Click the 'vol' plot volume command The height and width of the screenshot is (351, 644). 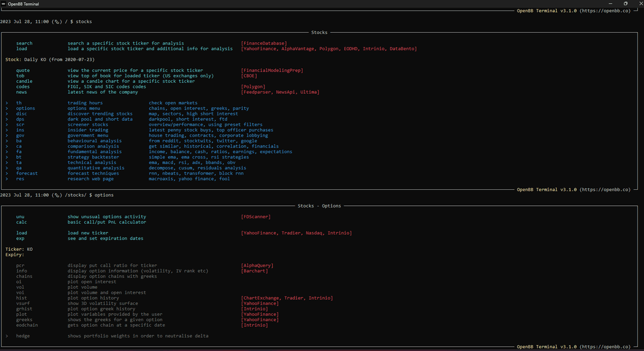click(20, 287)
